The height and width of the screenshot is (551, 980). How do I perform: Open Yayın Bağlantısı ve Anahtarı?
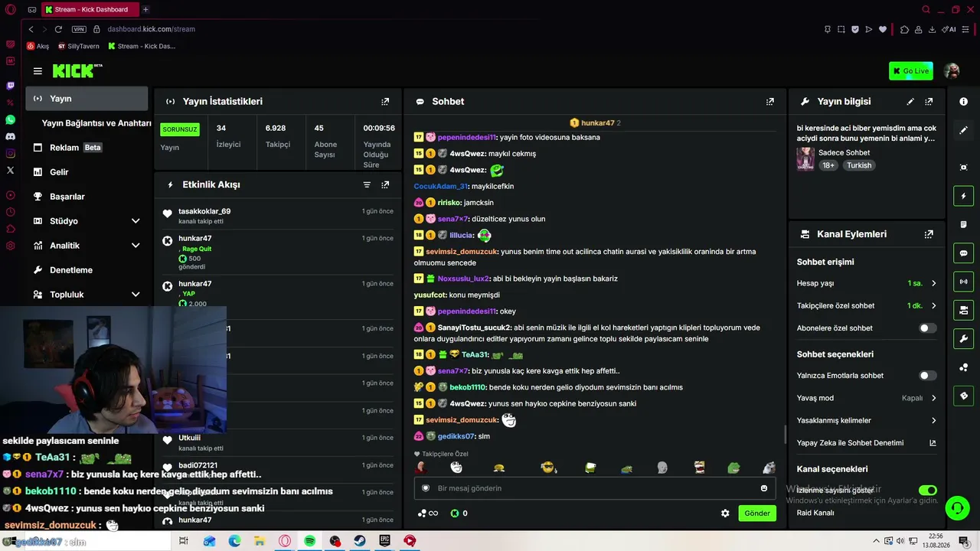pyautogui.click(x=96, y=123)
